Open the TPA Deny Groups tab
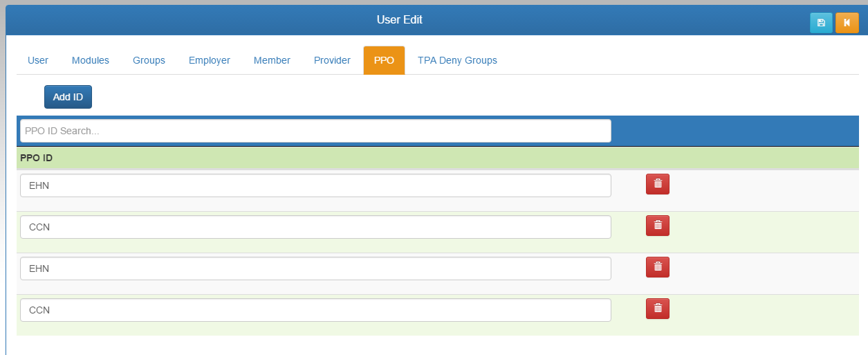 pyautogui.click(x=457, y=60)
